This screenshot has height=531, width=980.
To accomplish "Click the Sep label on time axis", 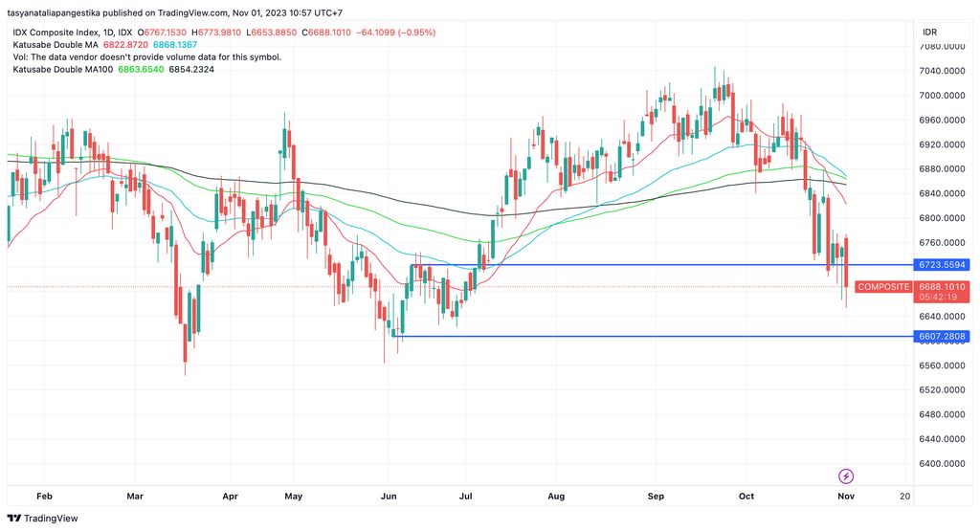I will pyautogui.click(x=656, y=496).
